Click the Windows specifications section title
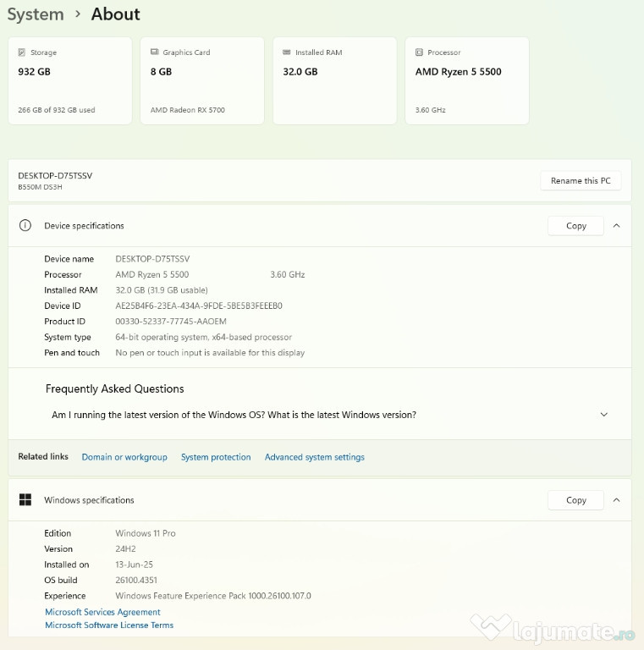644x650 pixels. pyautogui.click(x=89, y=500)
